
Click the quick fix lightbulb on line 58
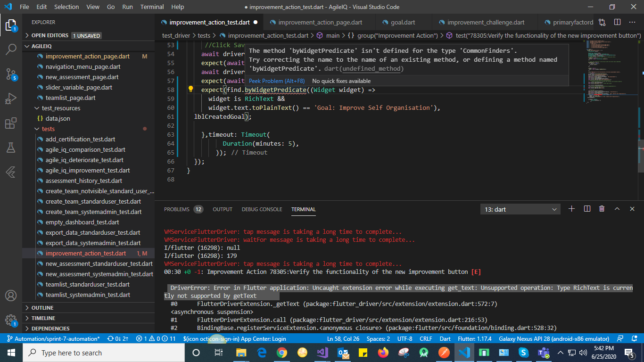pos(190,90)
